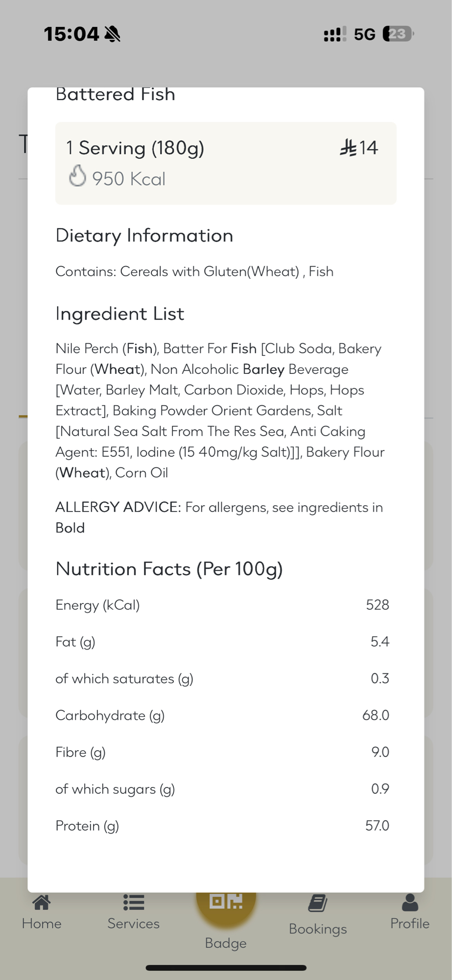Tap the Battered Fish title
452x980 pixels.
pos(116,94)
